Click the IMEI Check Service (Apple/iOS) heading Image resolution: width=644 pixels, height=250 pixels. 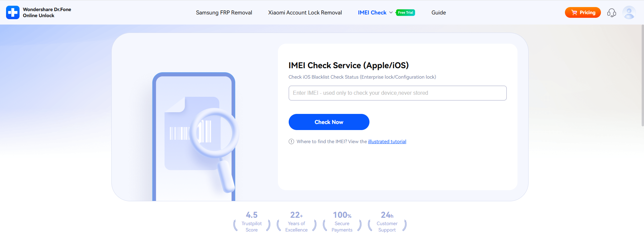[349, 65]
